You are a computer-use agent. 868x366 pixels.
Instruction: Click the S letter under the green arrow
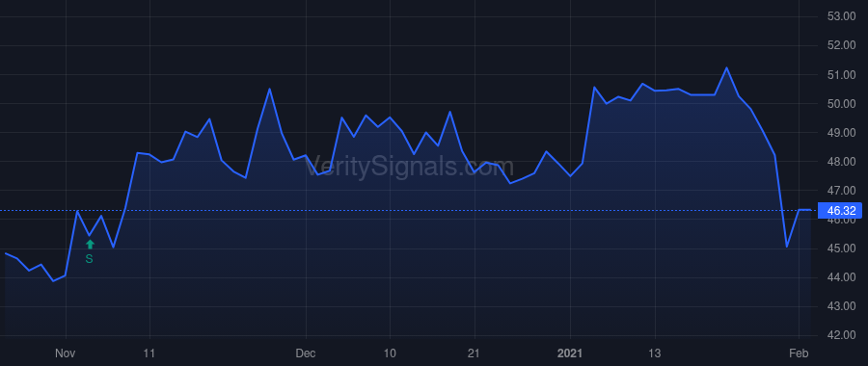89,259
